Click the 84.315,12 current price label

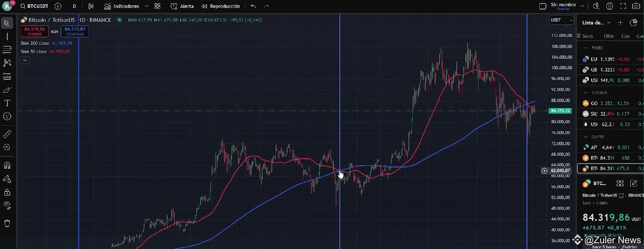point(560,111)
